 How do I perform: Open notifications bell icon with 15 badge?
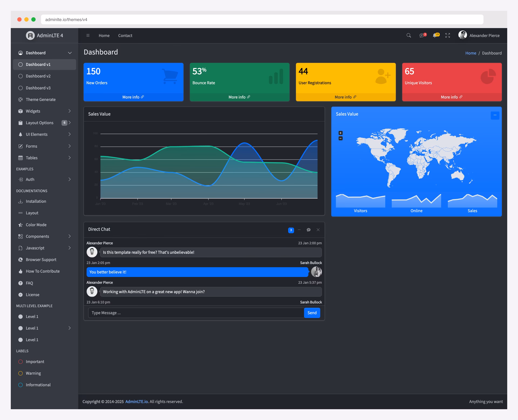point(436,35)
